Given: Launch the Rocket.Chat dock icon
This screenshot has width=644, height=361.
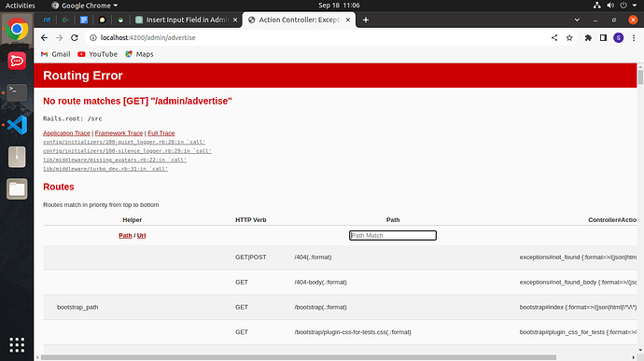Looking at the screenshot, I should 17,62.
